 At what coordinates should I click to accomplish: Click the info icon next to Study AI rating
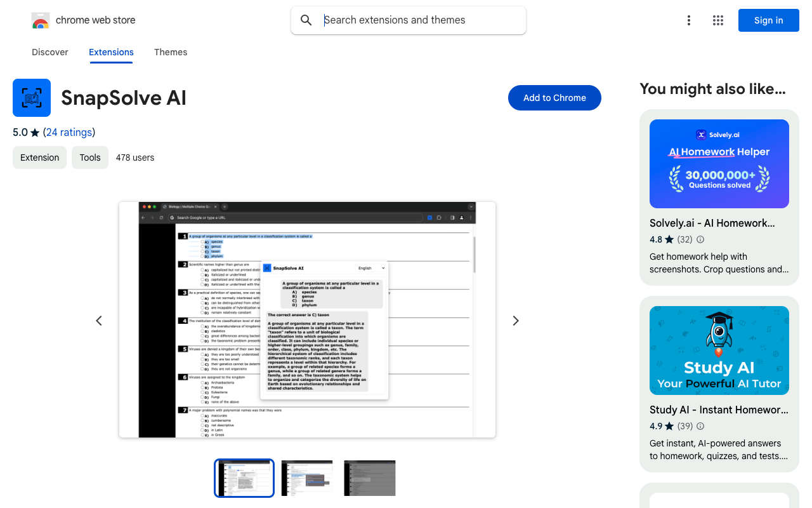pyautogui.click(x=700, y=426)
